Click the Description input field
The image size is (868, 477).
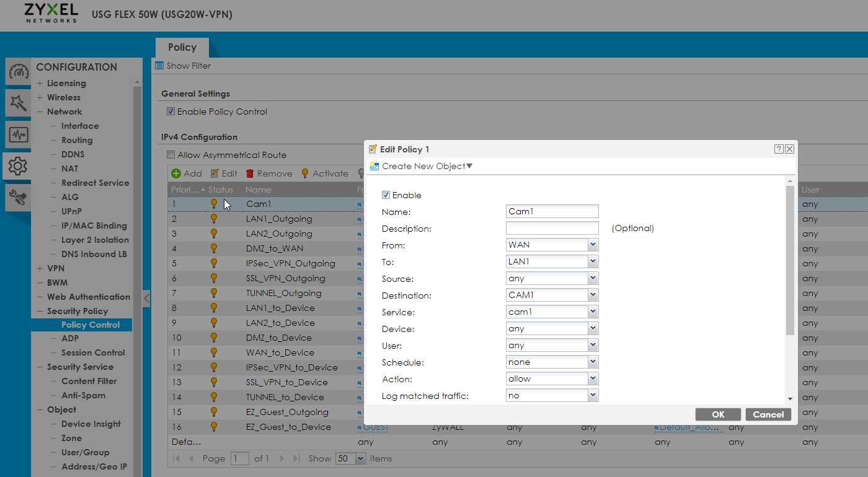[x=552, y=228]
